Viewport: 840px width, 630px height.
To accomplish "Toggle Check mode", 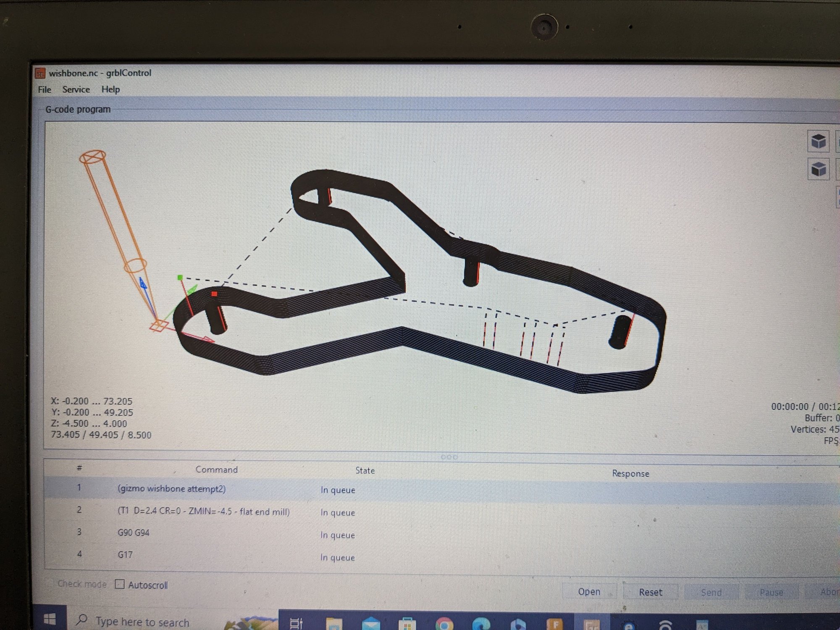I will (82, 583).
